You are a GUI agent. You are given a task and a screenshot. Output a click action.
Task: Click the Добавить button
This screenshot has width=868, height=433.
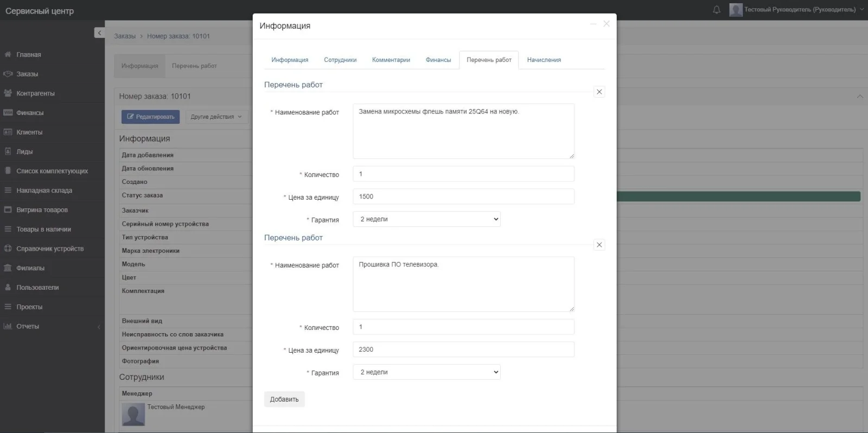coord(284,399)
